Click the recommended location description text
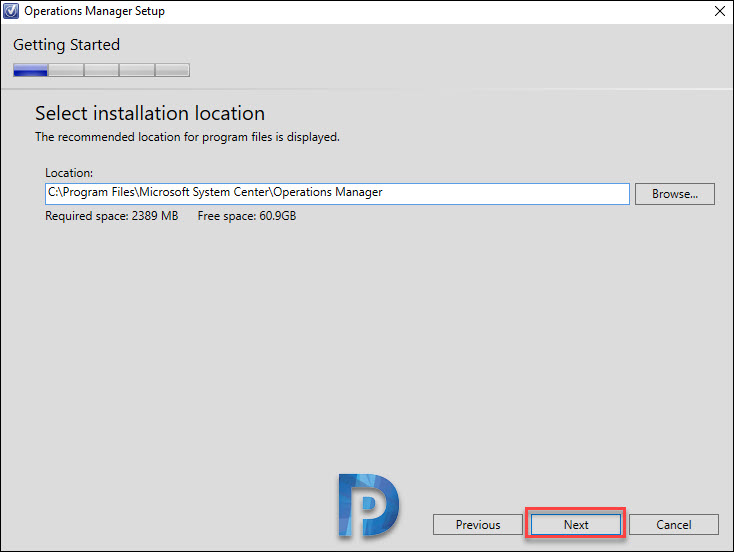The height and width of the screenshot is (552, 734). pyautogui.click(x=187, y=137)
